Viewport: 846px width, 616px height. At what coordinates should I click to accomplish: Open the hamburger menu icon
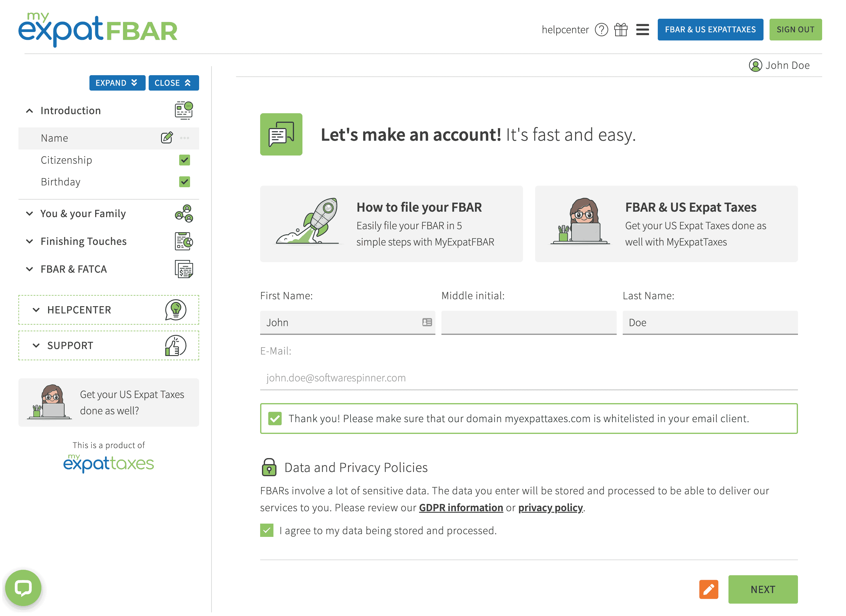pyautogui.click(x=642, y=30)
